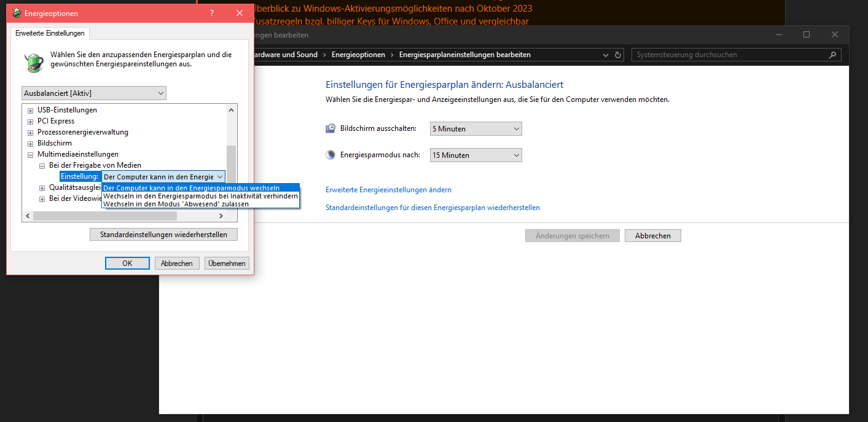This screenshot has width=868, height=422.
Task: Expand Prozessorenergieverwaltung node
Action: pyautogui.click(x=30, y=132)
